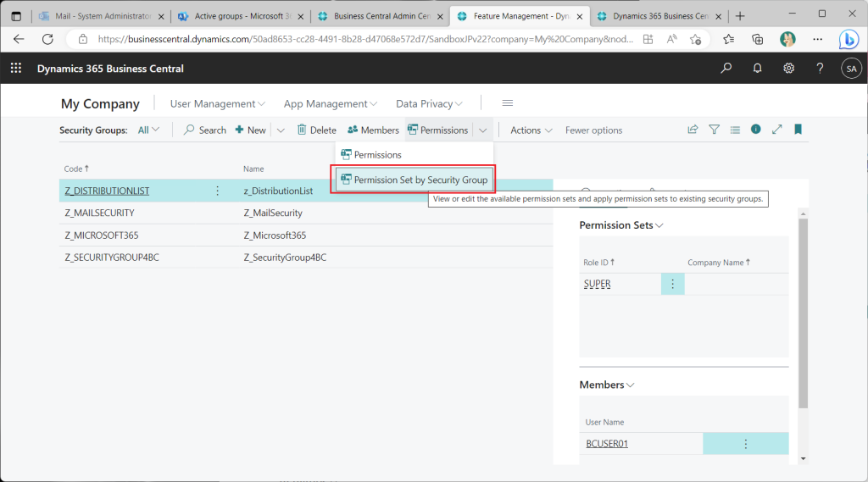This screenshot has width=868, height=482.
Task: Open the read aloud icon in address bar
Action: click(x=671, y=39)
